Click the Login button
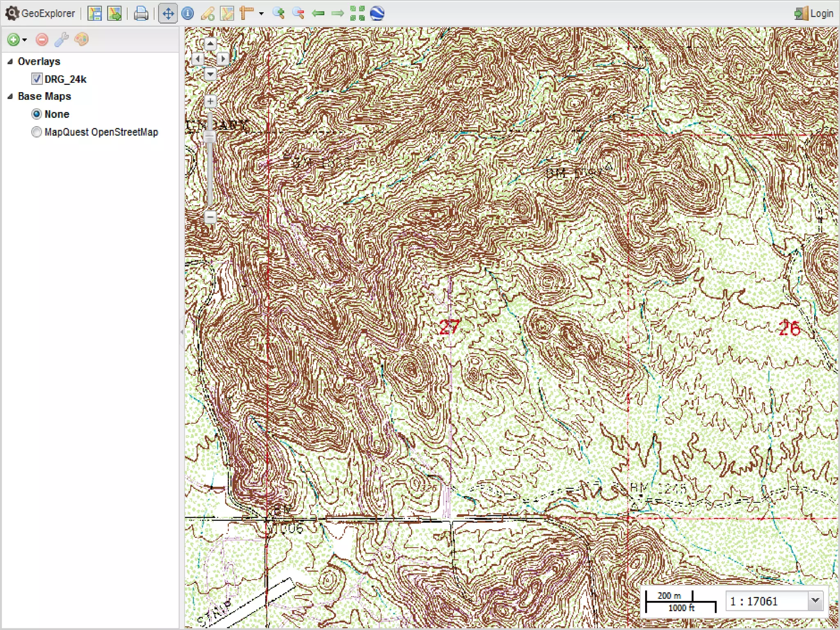This screenshot has height=630, width=840. pos(814,14)
